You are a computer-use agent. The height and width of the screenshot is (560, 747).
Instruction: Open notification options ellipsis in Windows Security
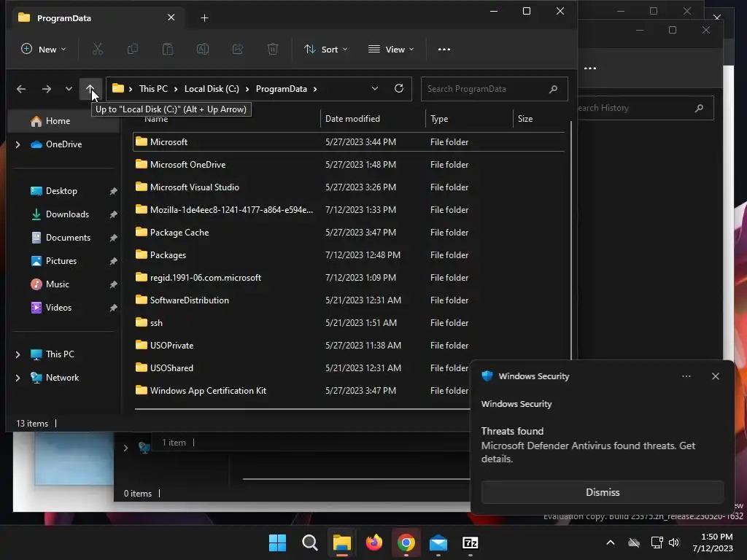coord(686,376)
